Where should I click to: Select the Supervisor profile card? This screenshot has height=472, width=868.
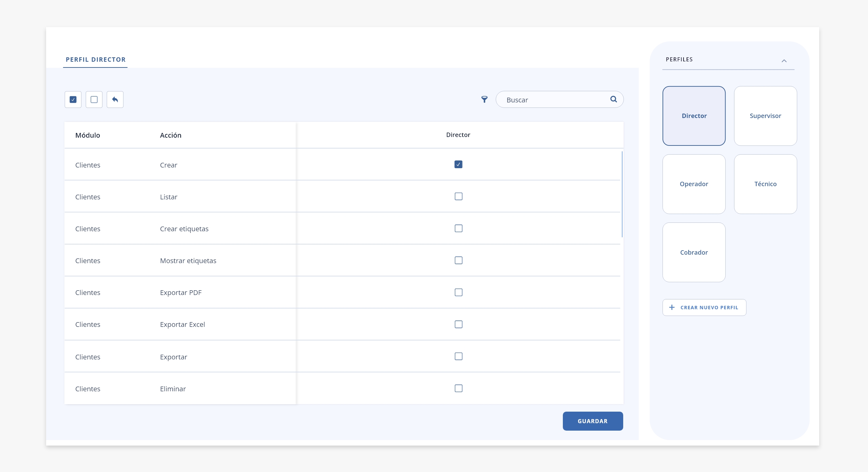pos(765,116)
